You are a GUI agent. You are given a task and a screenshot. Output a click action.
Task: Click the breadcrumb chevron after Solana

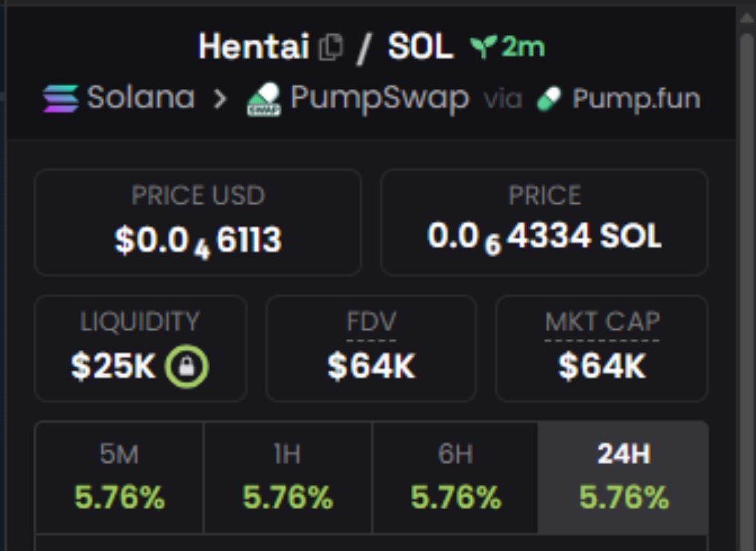[220, 99]
